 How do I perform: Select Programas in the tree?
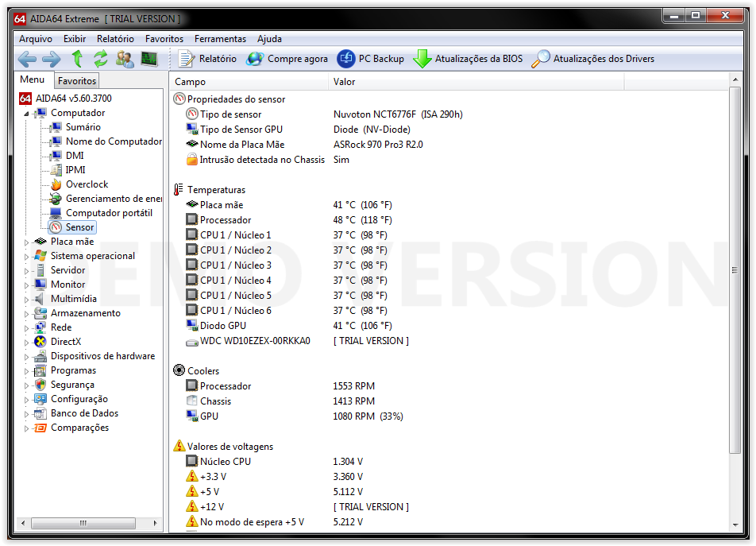pyautogui.click(x=73, y=370)
